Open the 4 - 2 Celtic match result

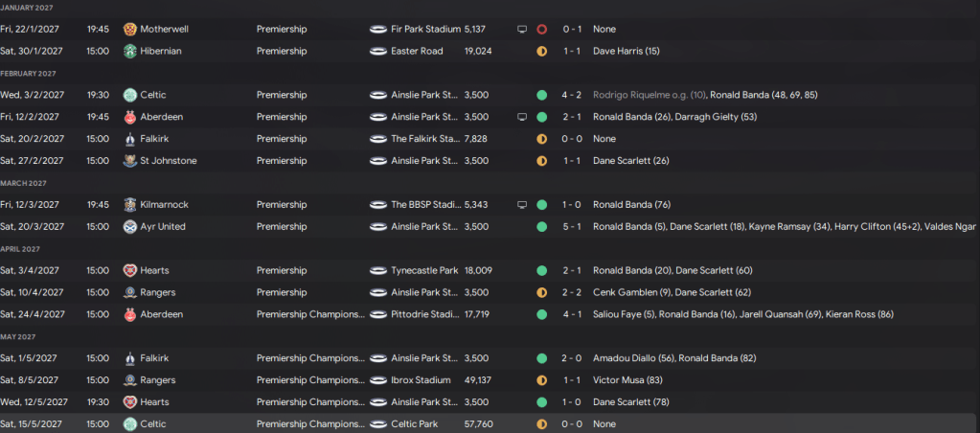(571, 95)
